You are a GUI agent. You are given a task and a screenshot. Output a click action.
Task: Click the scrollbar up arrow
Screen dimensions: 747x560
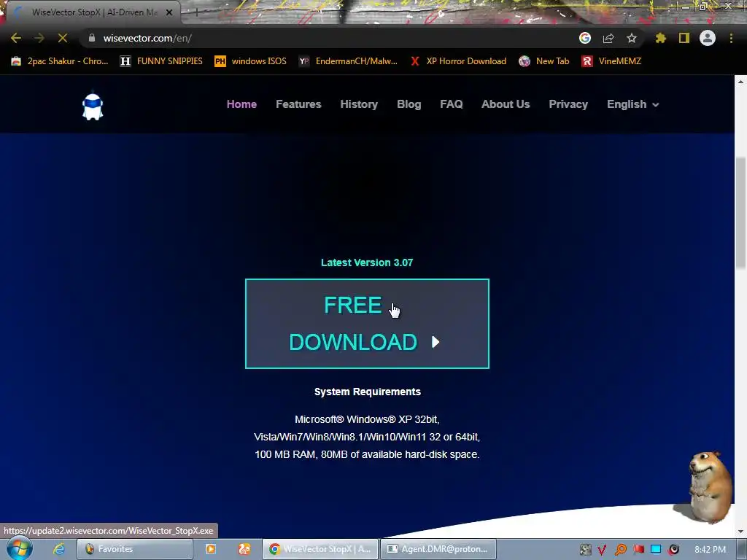[740, 82]
